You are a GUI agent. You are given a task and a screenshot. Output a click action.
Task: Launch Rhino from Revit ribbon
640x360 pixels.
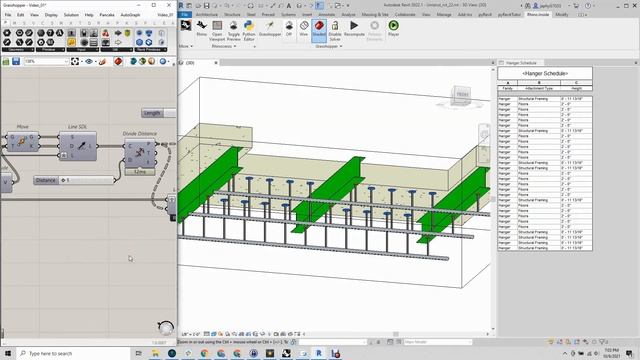click(x=201, y=29)
